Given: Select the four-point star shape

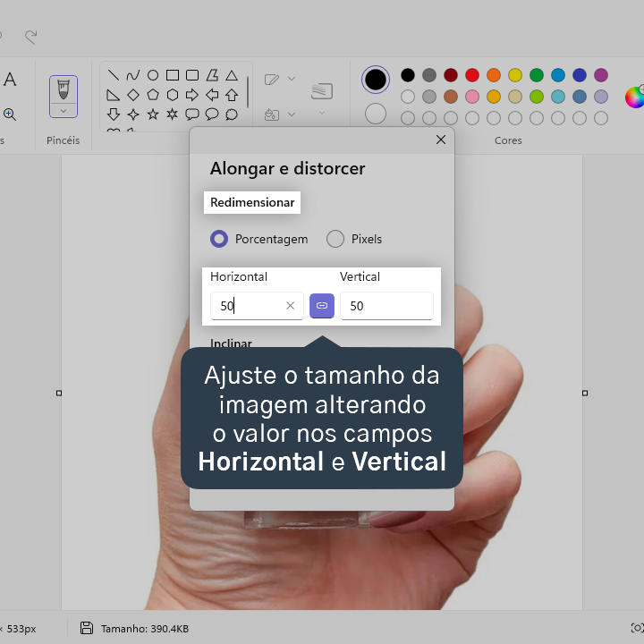Looking at the screenshot, I should point(133,114).
